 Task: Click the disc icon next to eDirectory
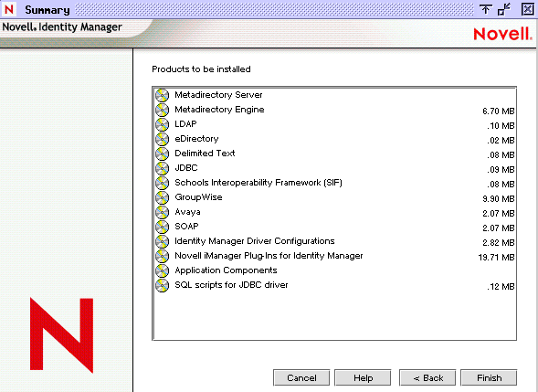click(x=163, y=140)
